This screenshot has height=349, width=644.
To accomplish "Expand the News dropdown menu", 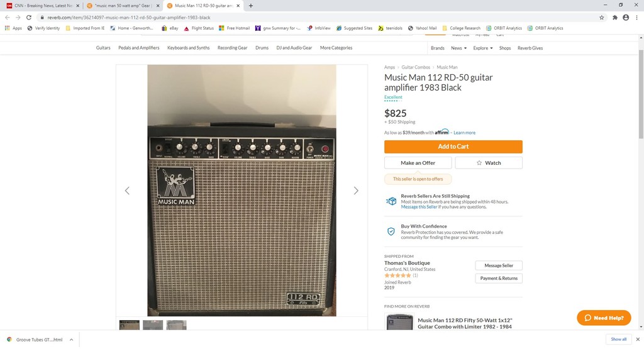I will click(458, 48).
